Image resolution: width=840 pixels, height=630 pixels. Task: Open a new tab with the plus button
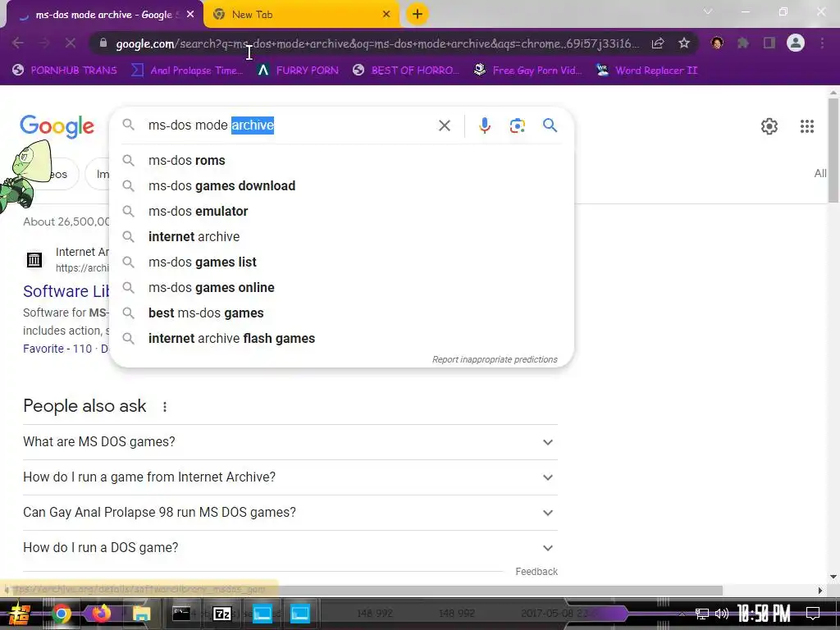click(418, 14)
